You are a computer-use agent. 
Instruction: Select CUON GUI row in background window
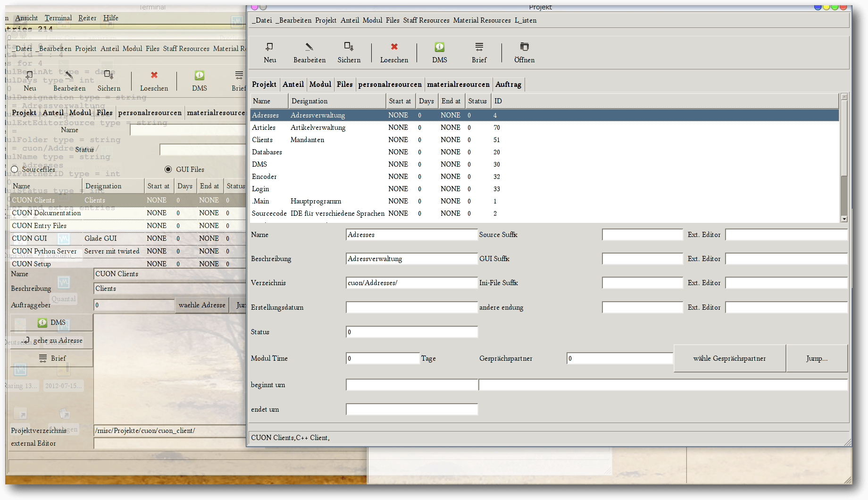[128, 238]
